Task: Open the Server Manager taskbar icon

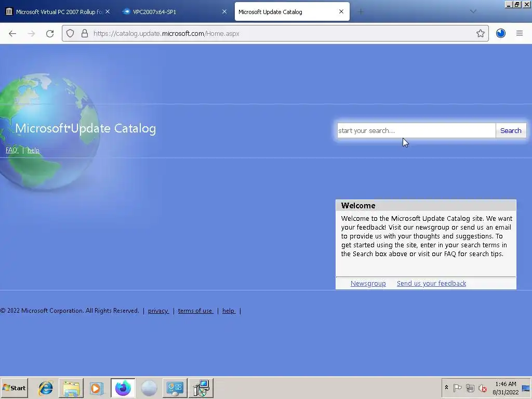Action: [175, 388]
